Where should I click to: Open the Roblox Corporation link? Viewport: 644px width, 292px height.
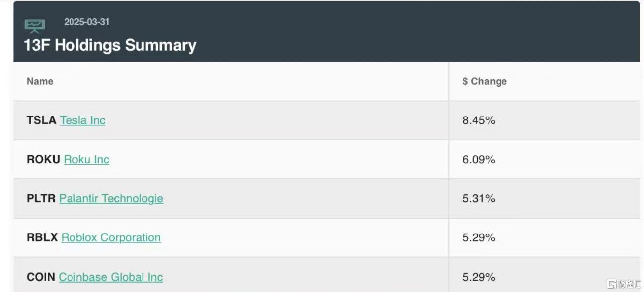111,237
